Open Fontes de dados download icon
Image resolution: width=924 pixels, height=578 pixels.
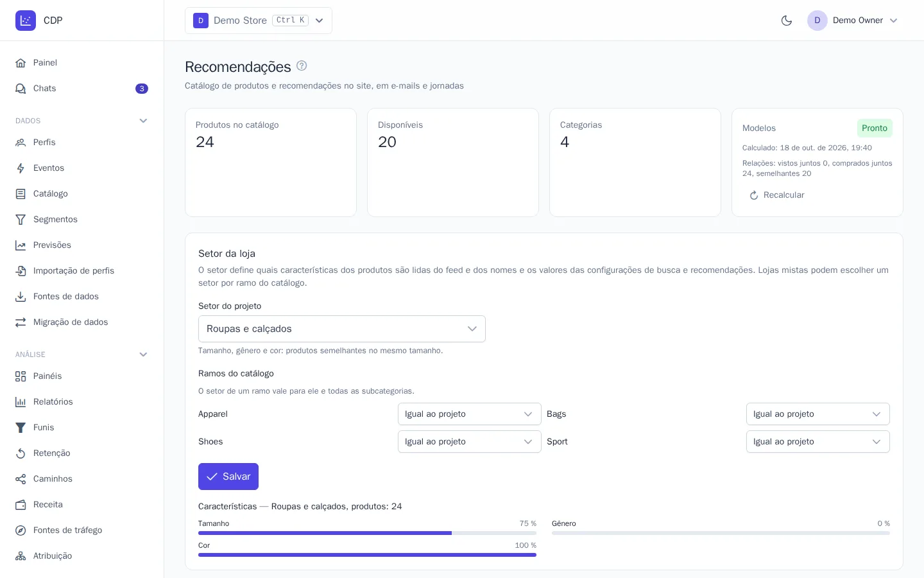pyautogui.click(x=21, y=297)
